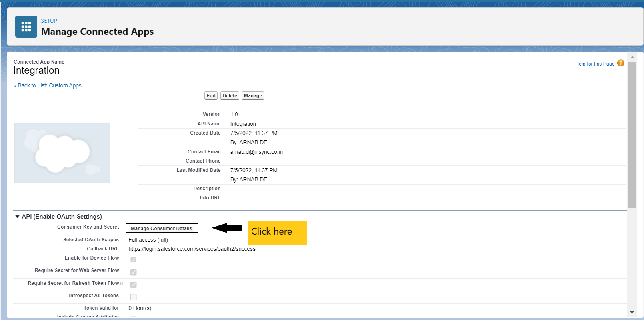Viewport: 644px width, 320px height.
Task: Open ARNAB DE link under Last Modified Date
Action: [x=253, y=179]
